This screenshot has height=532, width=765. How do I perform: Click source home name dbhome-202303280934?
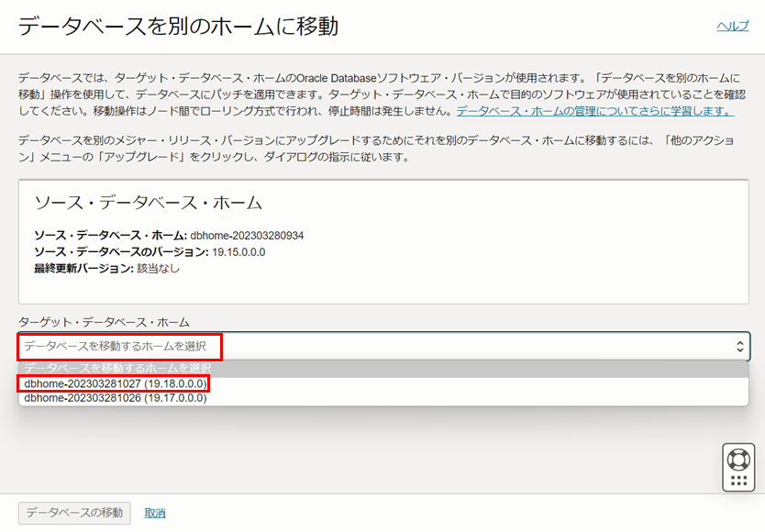tap(247, 236)
